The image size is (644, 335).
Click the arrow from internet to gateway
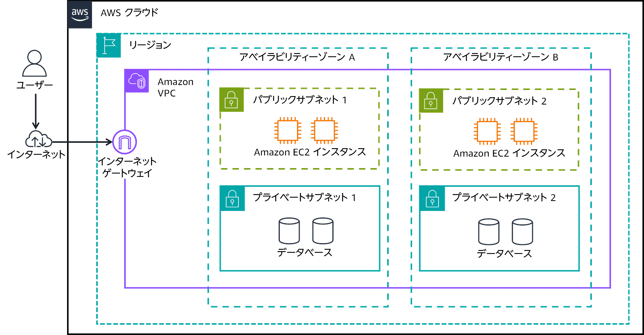[82, 142]
